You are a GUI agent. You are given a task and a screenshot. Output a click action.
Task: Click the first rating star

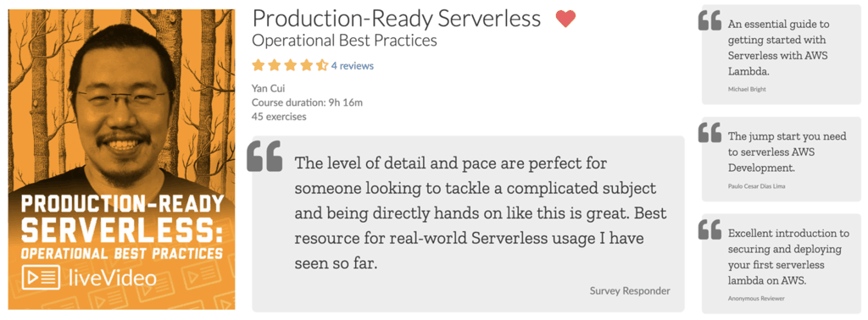click(258, 66)
